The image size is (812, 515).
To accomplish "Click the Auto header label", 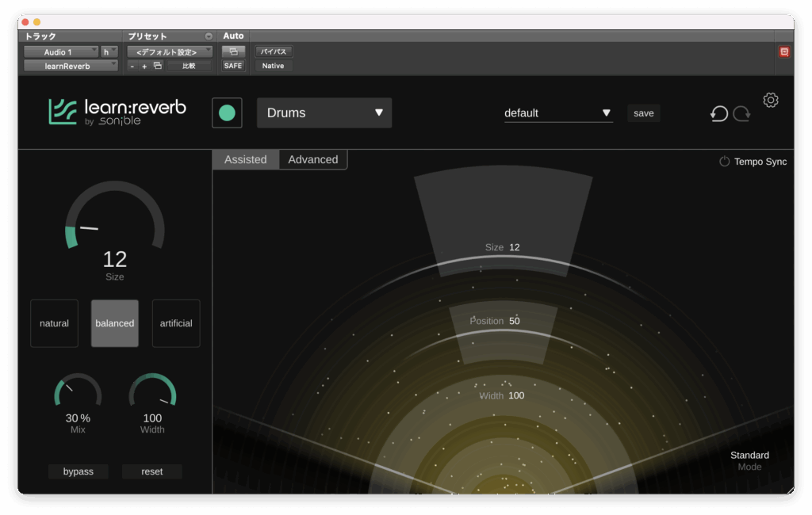I will click(233, 36).
